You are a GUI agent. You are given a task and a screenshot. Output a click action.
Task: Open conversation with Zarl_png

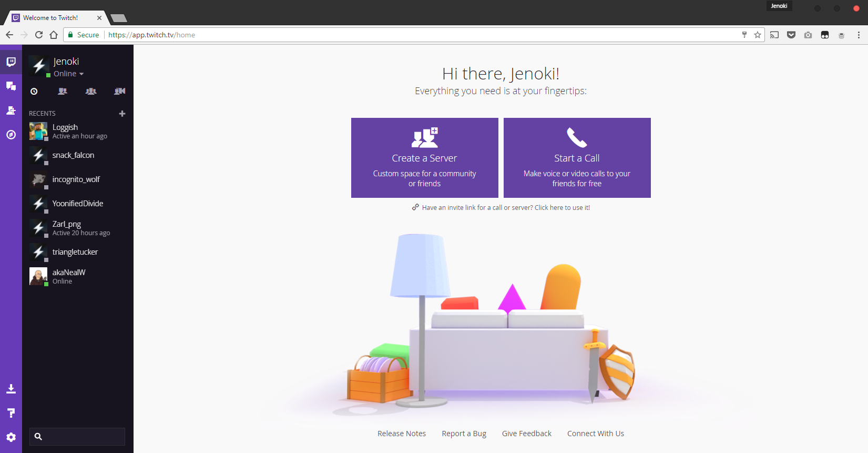pos(78,228)
